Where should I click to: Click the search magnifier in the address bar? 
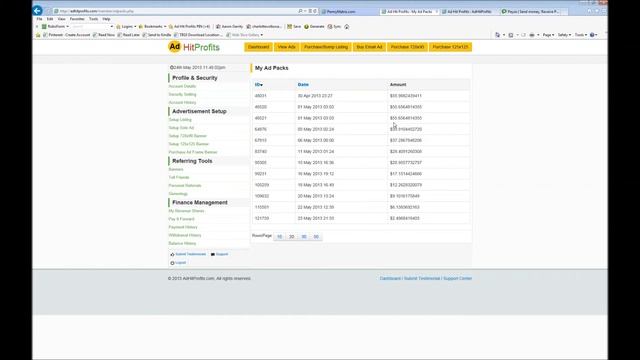point(300,11)
